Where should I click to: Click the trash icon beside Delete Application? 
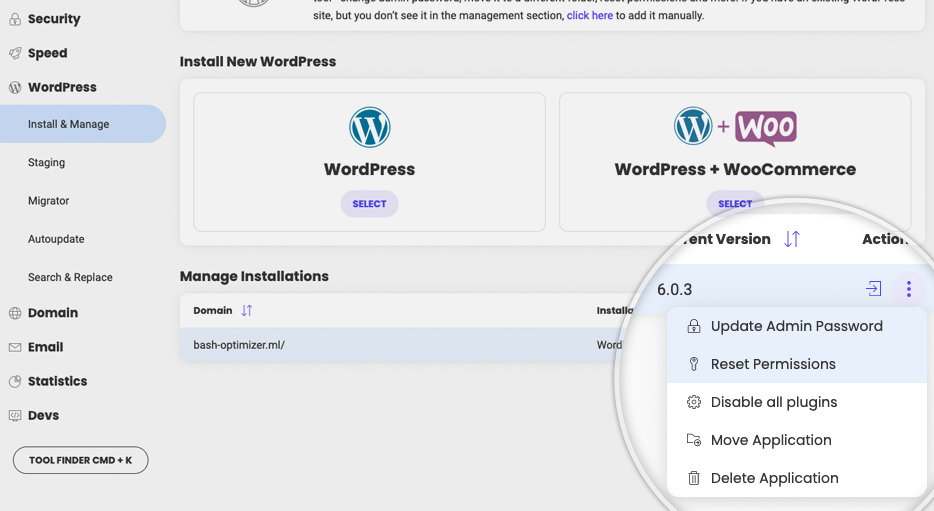(693, 478)
